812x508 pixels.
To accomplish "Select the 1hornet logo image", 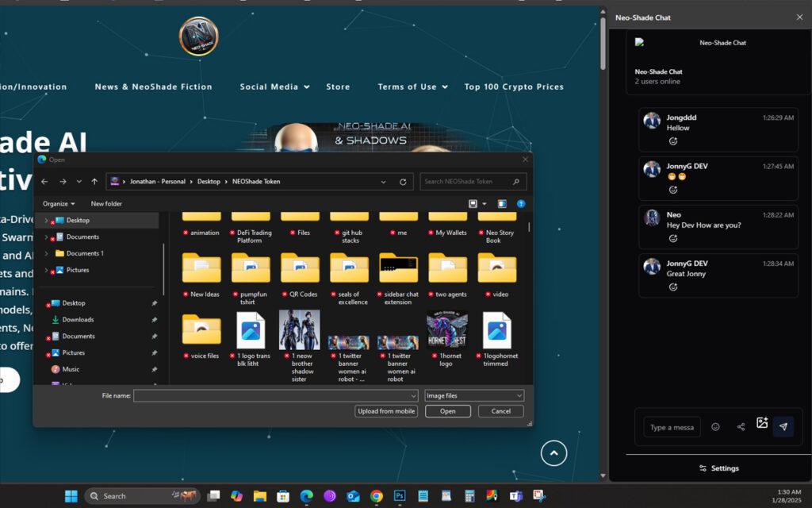I will pyautogui.click(x=447, y=339).
